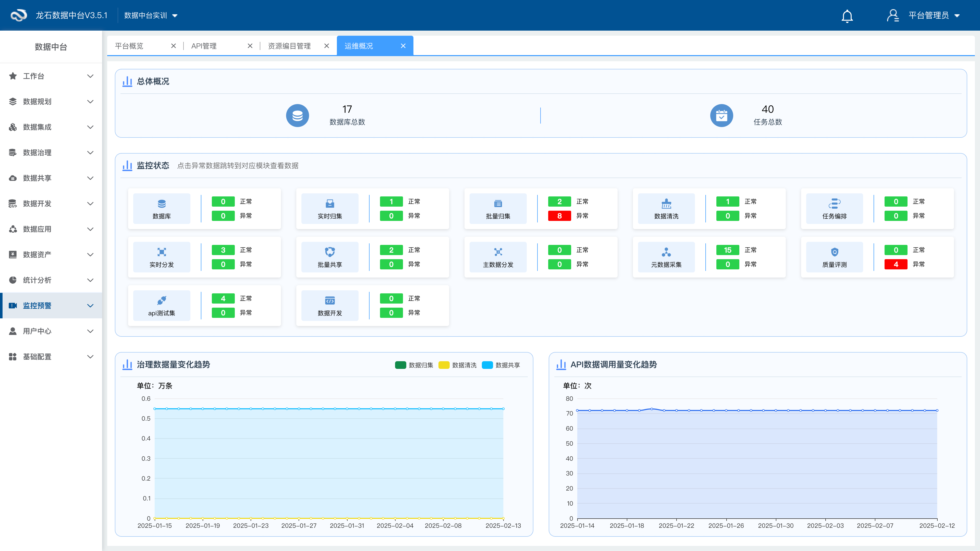Open the 基础配置 sidebar menu item
The width and height of the screenshot is (980, 551).
51,357
